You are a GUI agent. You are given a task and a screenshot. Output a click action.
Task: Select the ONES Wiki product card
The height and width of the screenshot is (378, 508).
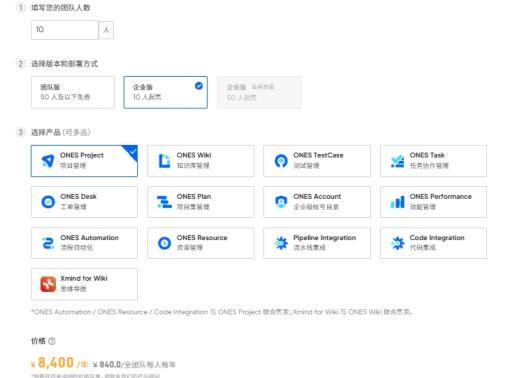click(x=201, y=161)
